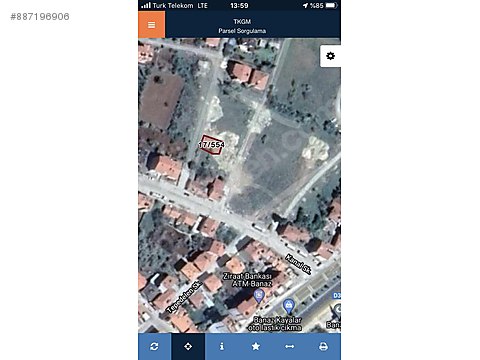
Task: Tap the Ziraat Bankası ATM pin
Action: pyautogui.click(x=259, y=296)
